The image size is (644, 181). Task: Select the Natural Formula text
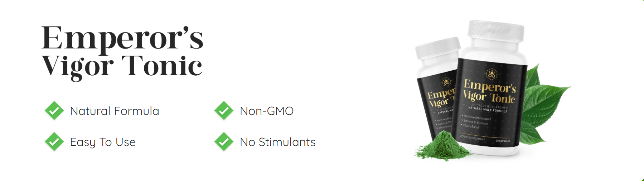115,111
